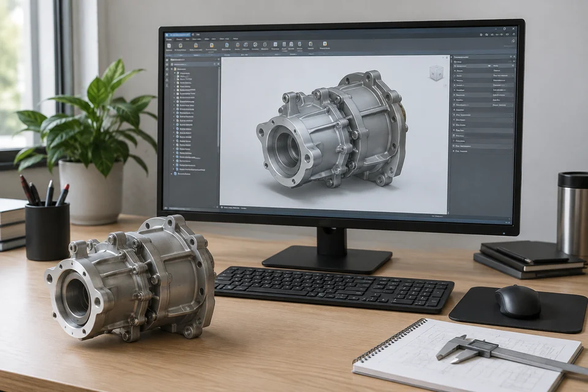Click the view cube in the 3D viewport
The height and width of the screenshot is (392, 588).
point(435,72)
